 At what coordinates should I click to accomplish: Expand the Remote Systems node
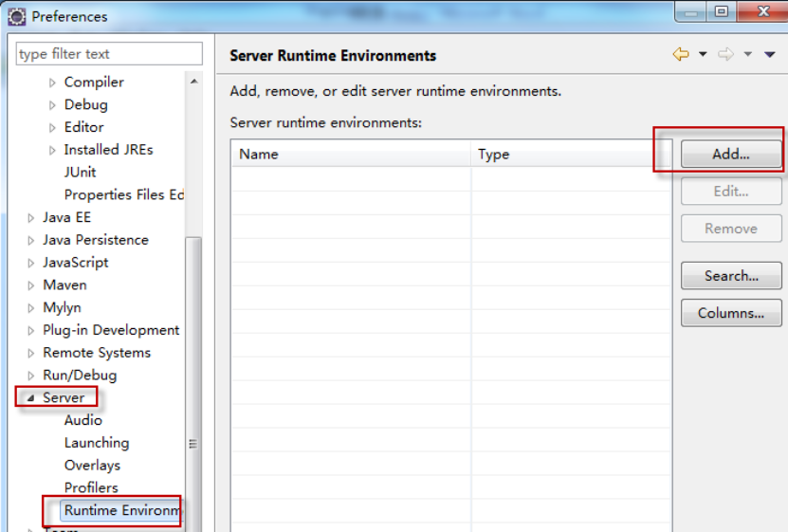(30, 353)
